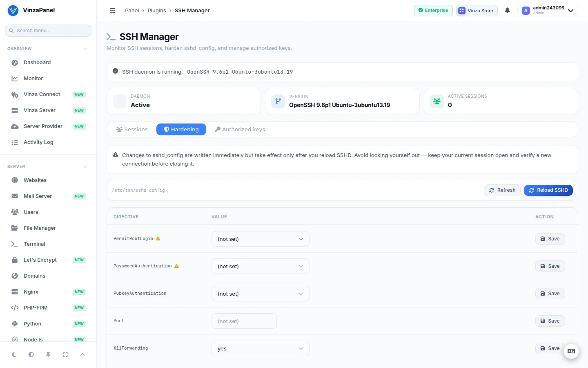Click the Port value input field
588x368 pixels.
click(244, 321)
